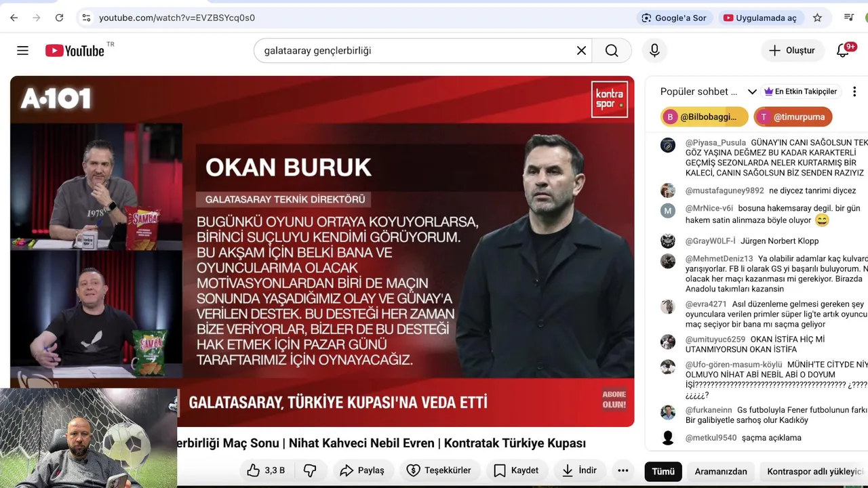The height and width of the screenshot is (488, 868).
Task: Click the video title text
Action: tap(381, 443)
